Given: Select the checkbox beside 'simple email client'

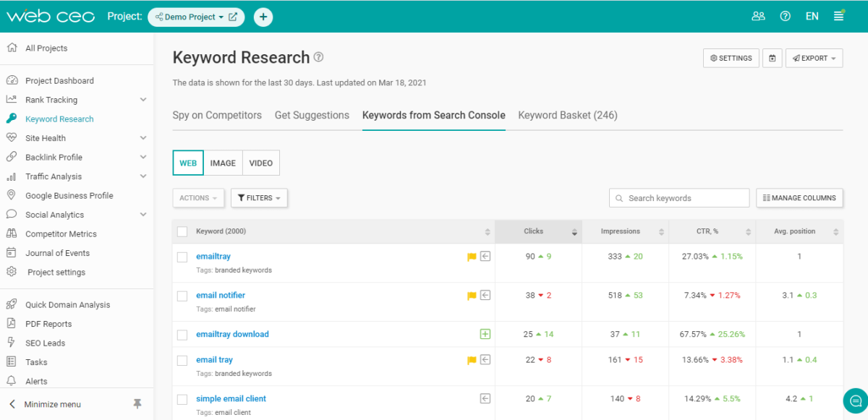Looking at the screenshot, I should pos(182,398).
